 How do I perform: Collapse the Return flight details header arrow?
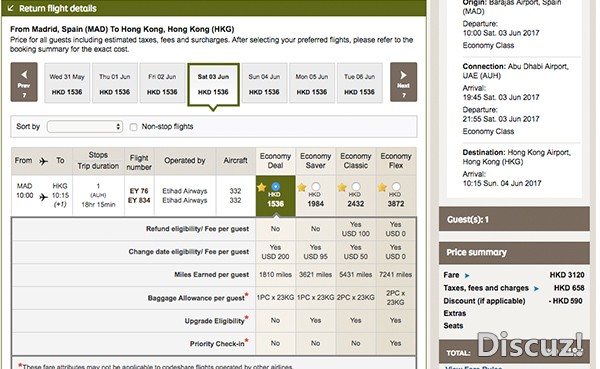pyautogui.click(x=11, y=8)
